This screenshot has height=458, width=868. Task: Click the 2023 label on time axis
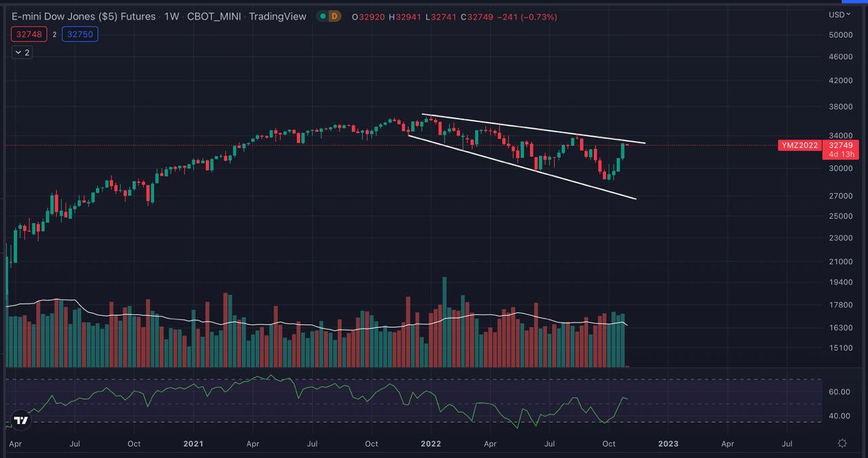pos(668,444)
